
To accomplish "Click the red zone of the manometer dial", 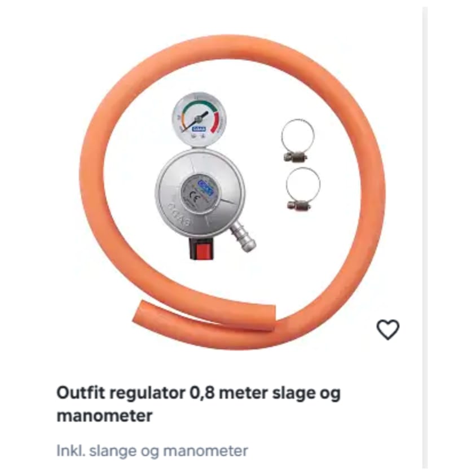I will point(215,122).
